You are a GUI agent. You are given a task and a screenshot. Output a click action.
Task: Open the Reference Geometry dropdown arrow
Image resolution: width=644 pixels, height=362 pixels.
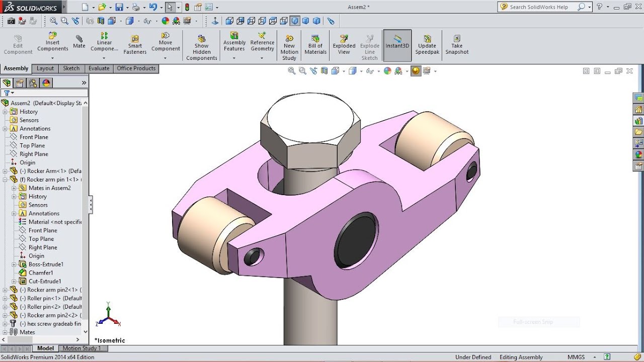click(262, 58)
